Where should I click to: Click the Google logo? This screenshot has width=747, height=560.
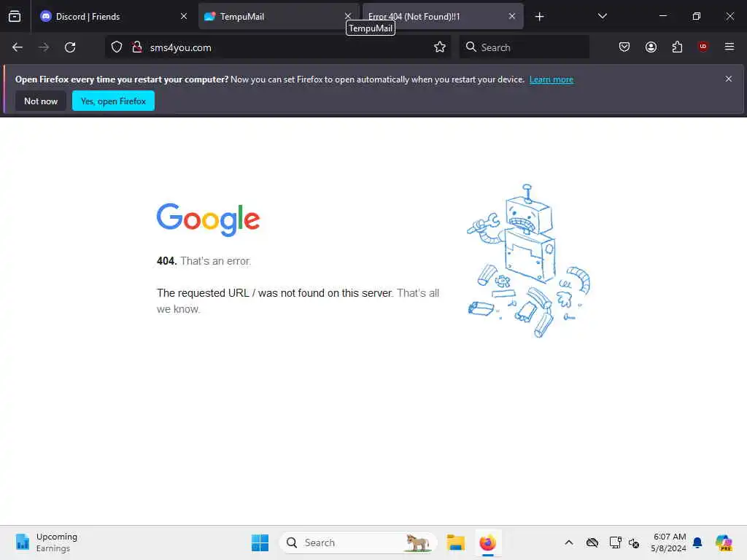coord(208,219)
